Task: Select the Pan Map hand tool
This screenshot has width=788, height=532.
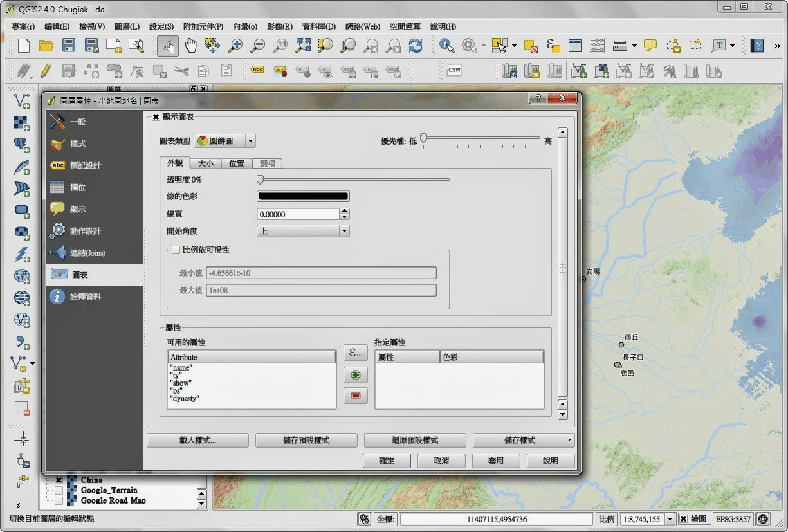Action: tap(191, 46)
